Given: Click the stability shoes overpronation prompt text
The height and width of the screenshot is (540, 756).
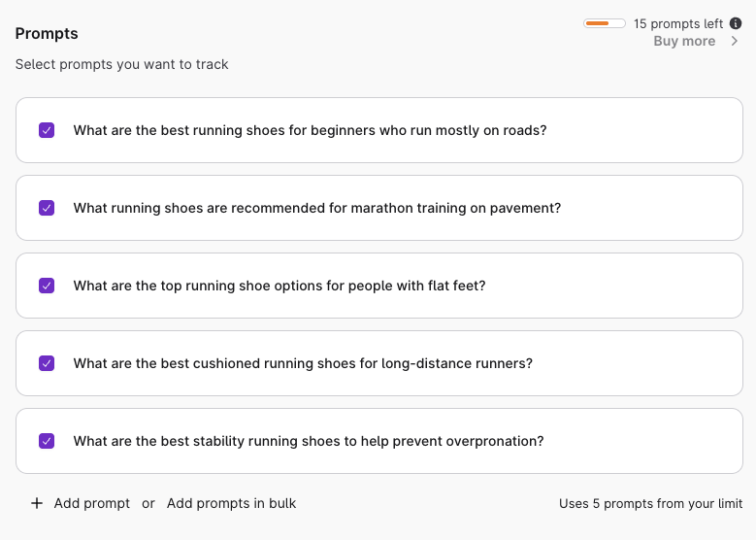Looking at the screenshot, I should pyautogui.click(x=309, y=441).
